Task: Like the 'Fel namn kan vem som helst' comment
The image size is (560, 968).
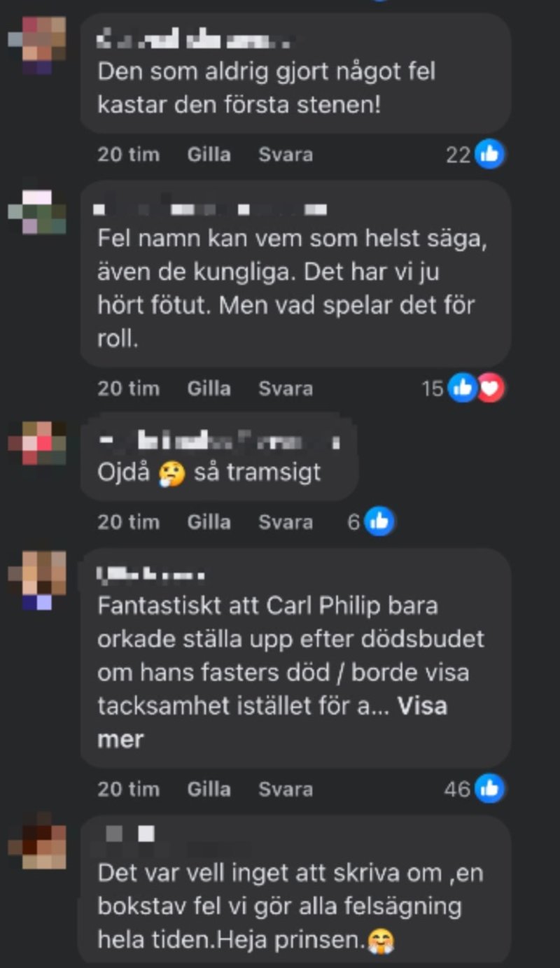Action: [209, 388]
